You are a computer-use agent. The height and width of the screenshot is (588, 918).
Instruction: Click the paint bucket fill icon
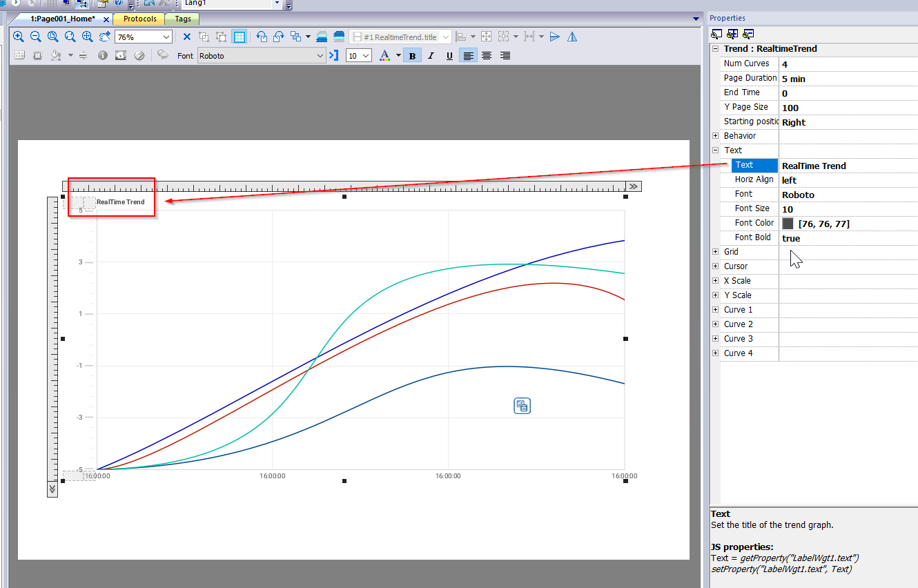tap(56, 56)
